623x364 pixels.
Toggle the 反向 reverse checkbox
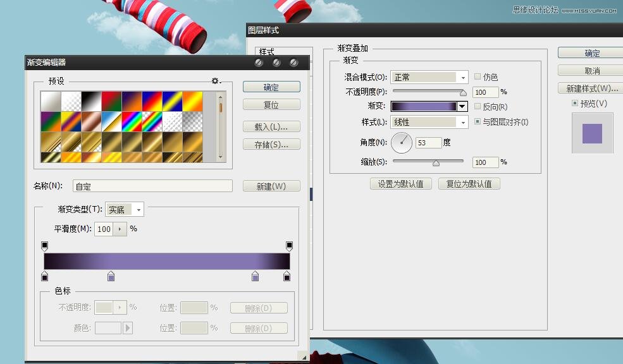pyautogui.click(x=478, y=106)
